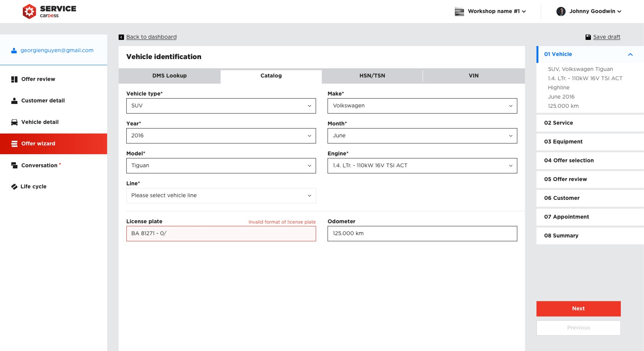Click the red Next button
This screenshot has width=644, height=351.
tap(578, 309)
